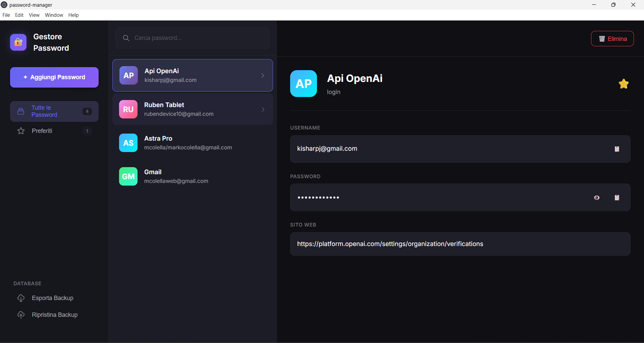Click the Gestore Password lock logo icon
Image resolution: width=644 pixels, height=343 pixels.
pyautogui.click(x=18, y=42)
